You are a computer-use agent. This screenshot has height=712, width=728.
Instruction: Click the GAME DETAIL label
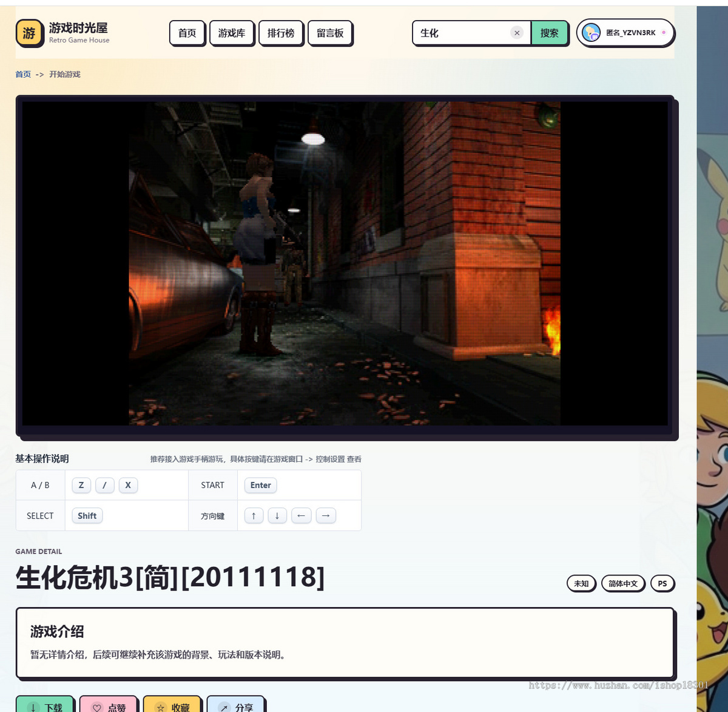39,551
